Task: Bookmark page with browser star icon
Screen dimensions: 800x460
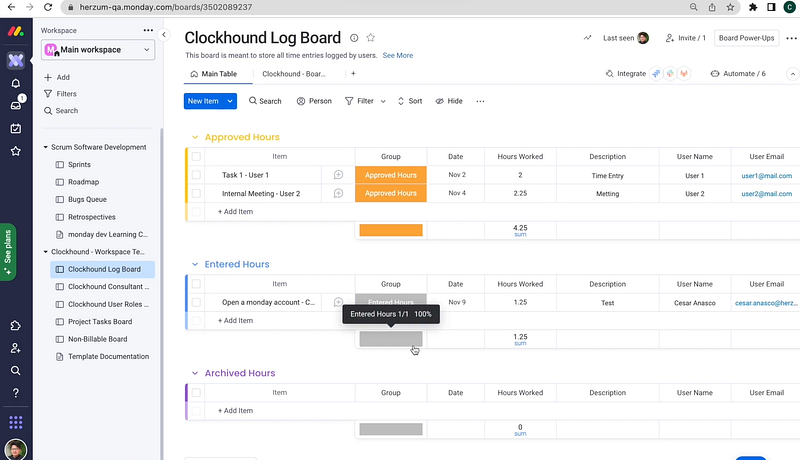Action: pos(731,7)
